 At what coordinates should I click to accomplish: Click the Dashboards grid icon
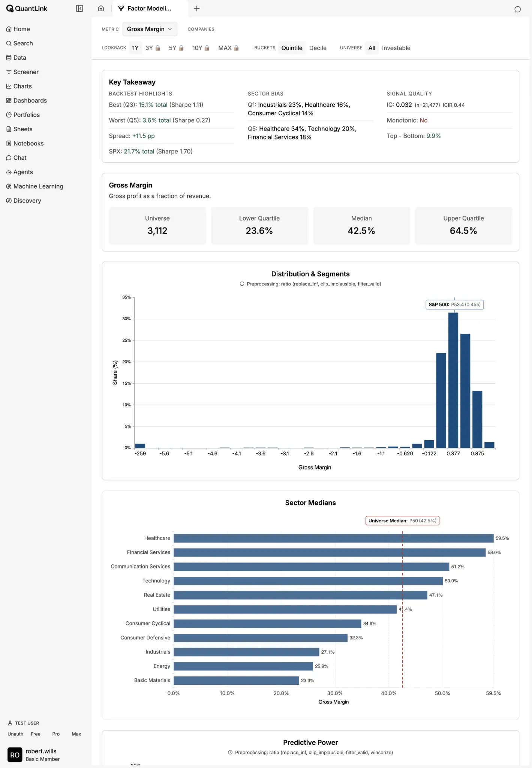tap(9, 100)
